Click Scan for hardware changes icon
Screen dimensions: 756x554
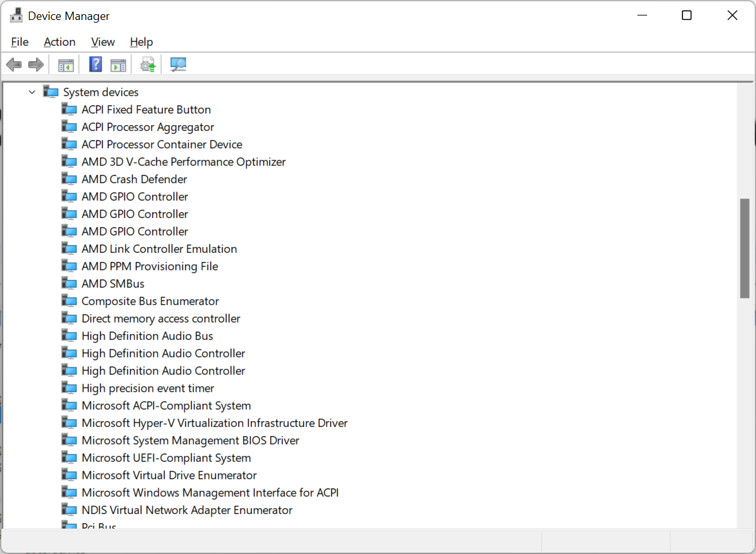(178, 64)
